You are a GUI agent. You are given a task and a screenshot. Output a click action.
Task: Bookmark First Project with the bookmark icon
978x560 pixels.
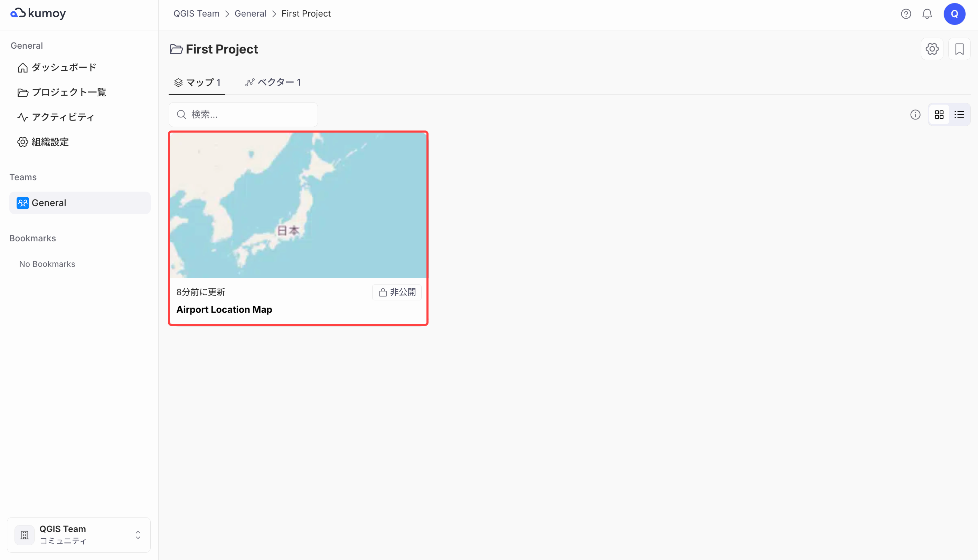coord(960,49)
